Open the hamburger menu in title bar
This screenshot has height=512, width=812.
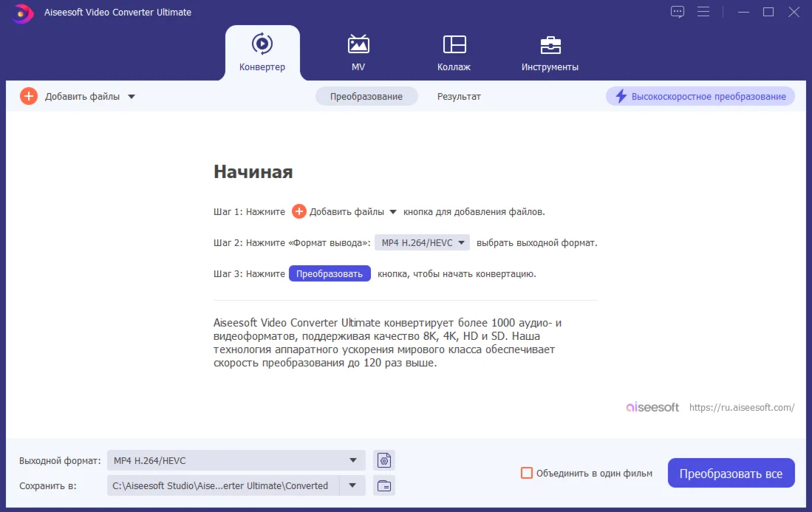point(703,12)
